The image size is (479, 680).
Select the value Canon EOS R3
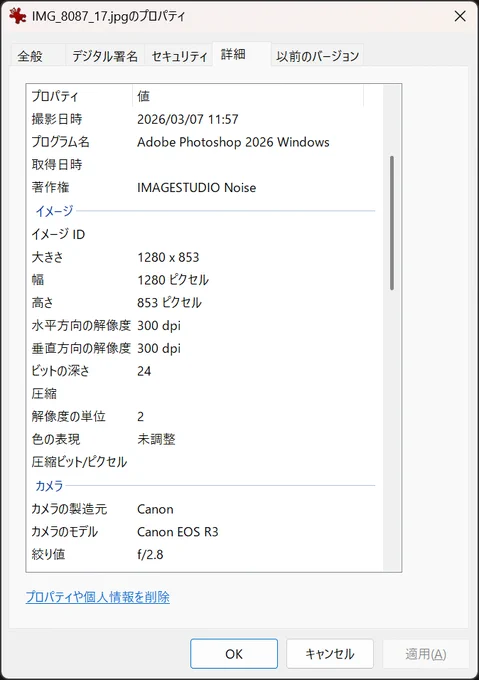click(178, 532)
